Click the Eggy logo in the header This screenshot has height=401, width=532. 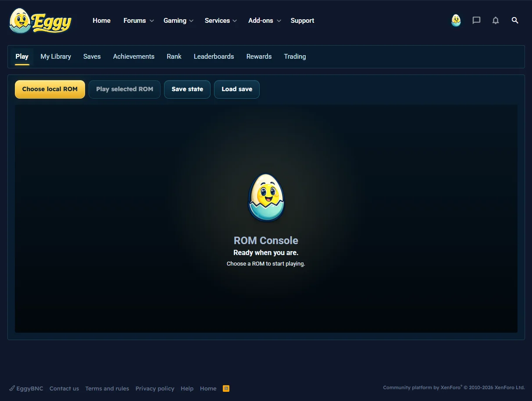(x=40, y=21)
